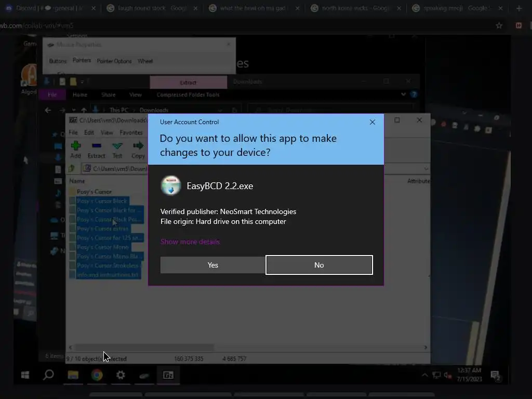Open the 7-Zip Edit menu
This screenshot has width=532, height=399.
tap(89, 132)
